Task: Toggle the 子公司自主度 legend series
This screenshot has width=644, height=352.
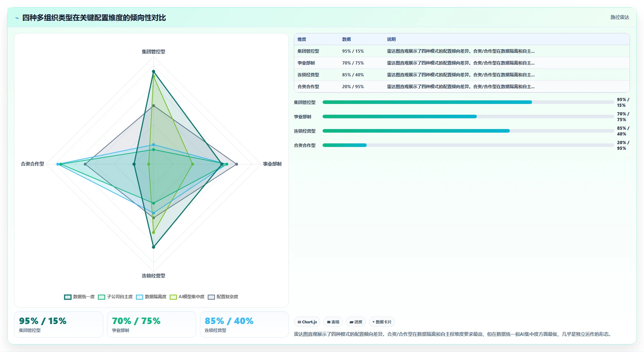Action: 115,297
